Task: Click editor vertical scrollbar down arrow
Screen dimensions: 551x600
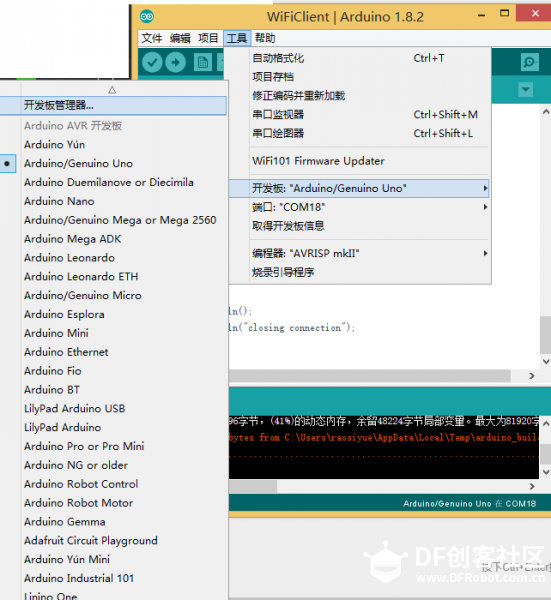Action: (x=546, y=362)
